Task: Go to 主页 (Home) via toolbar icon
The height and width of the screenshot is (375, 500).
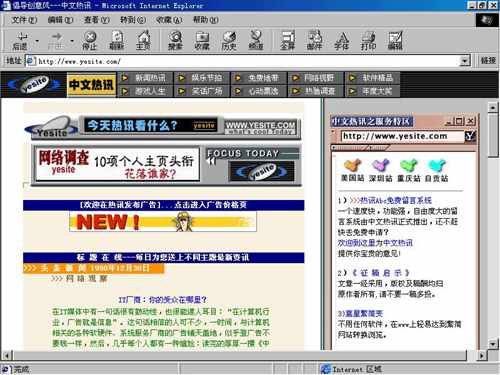Action: coord(143,40)
